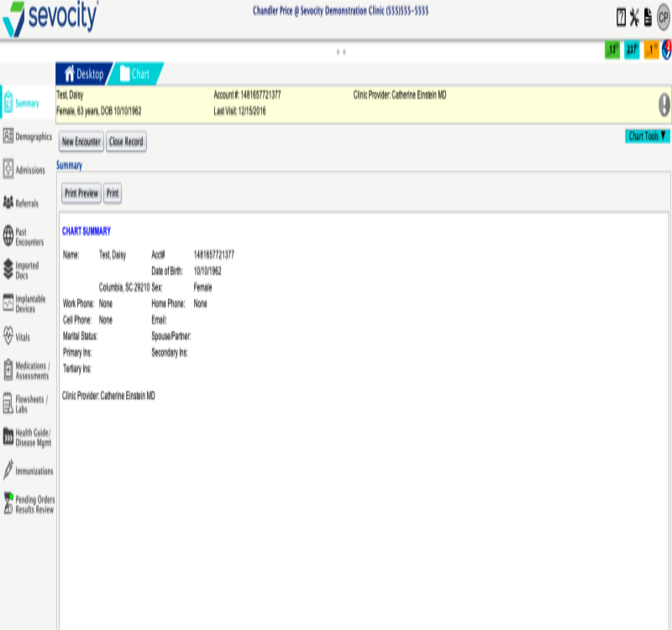Viewport: 672px width, 630px height.
Task: Click the Print button
Action: pyautogui.click(x=113, y=194)
